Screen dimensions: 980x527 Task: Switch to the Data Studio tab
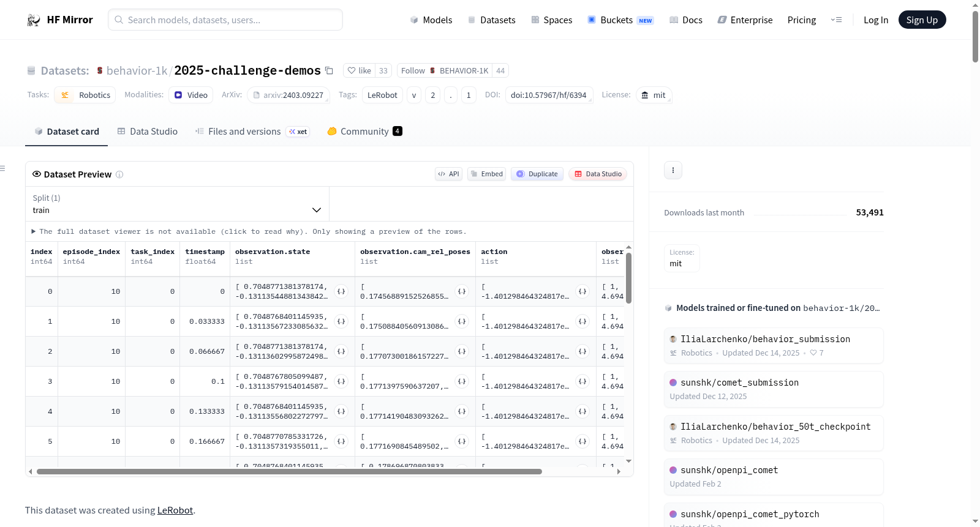pyautogui.click(x=148, y=132)
